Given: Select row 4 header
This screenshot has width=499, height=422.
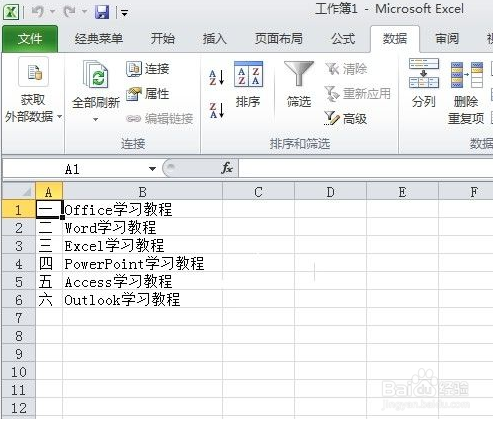Looking at the screenshot, I should click(19, 264).
